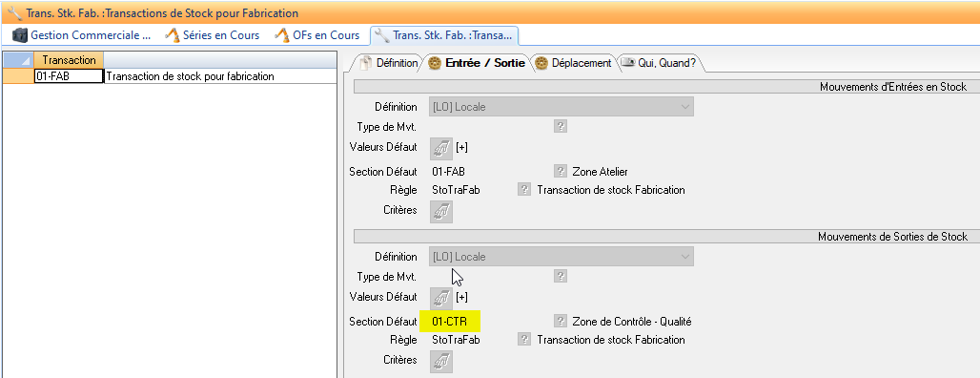Click Valeurs Défaut icon under Mouvements d'Entrées
Screen dimensions: 980x378
point(441,148)
